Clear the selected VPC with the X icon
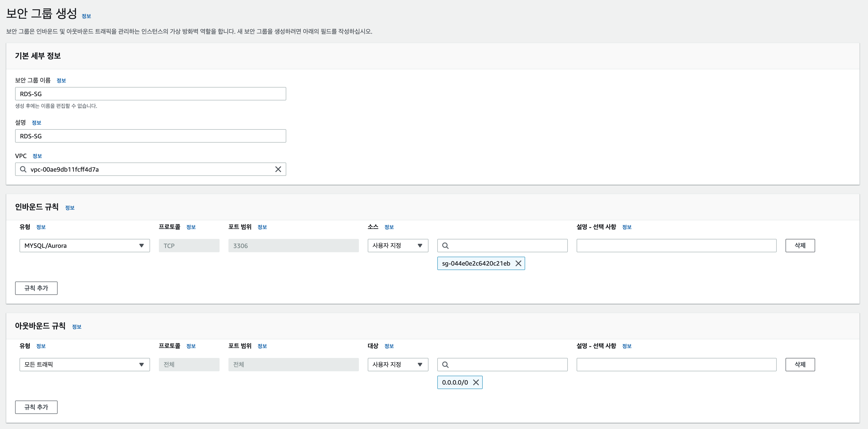The image size is (868, 429). point(278,169)
